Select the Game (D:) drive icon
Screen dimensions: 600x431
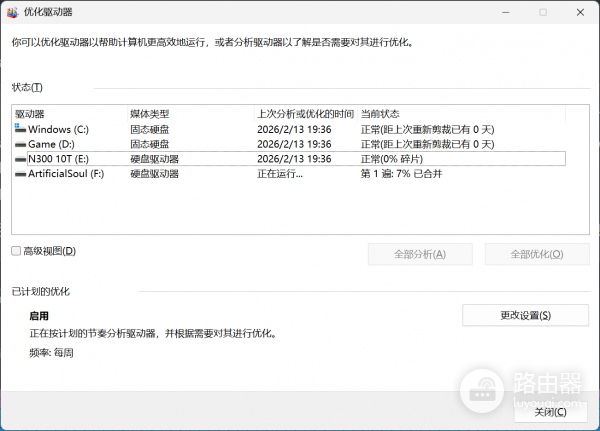[20, 145]
